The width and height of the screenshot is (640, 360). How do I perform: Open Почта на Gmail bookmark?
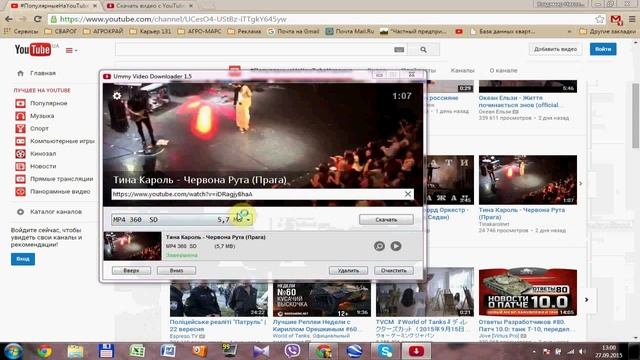click(x=293, y=31)
